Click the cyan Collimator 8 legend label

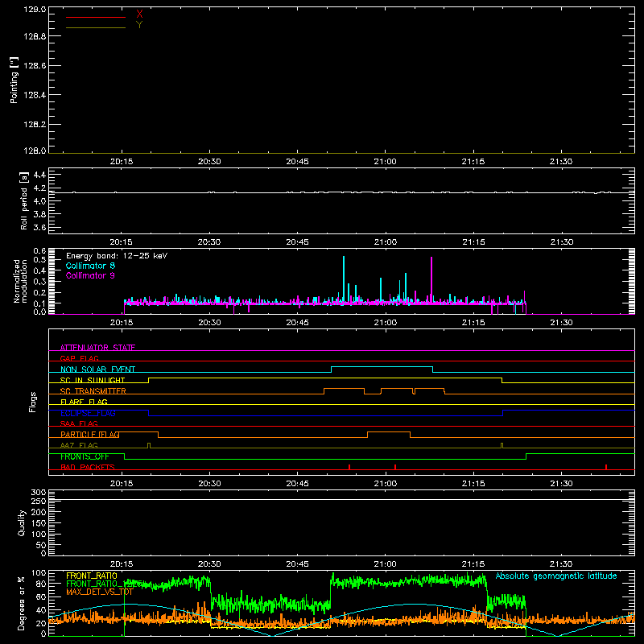tap(90, 266)
